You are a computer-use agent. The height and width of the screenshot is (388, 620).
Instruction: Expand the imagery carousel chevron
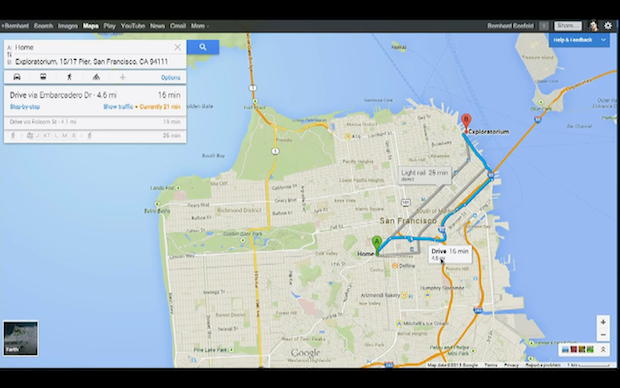(603, 350)
